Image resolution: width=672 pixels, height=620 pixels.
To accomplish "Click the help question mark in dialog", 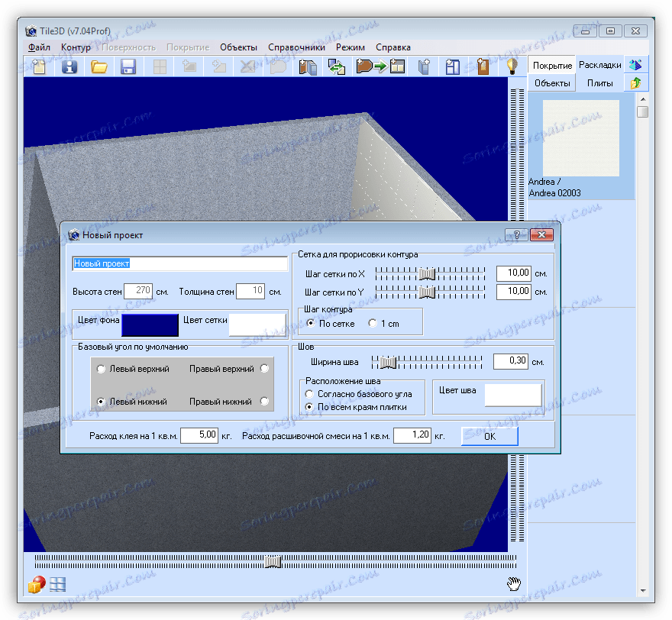I will [x=516, y=235].
